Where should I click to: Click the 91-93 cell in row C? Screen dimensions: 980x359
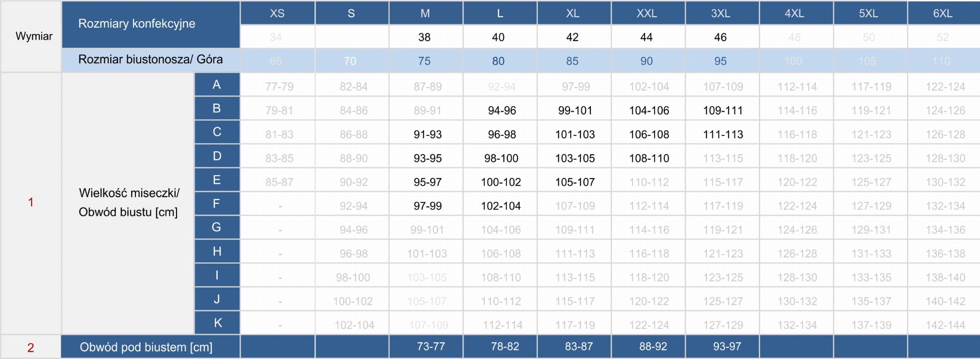[x=427, y=135]
